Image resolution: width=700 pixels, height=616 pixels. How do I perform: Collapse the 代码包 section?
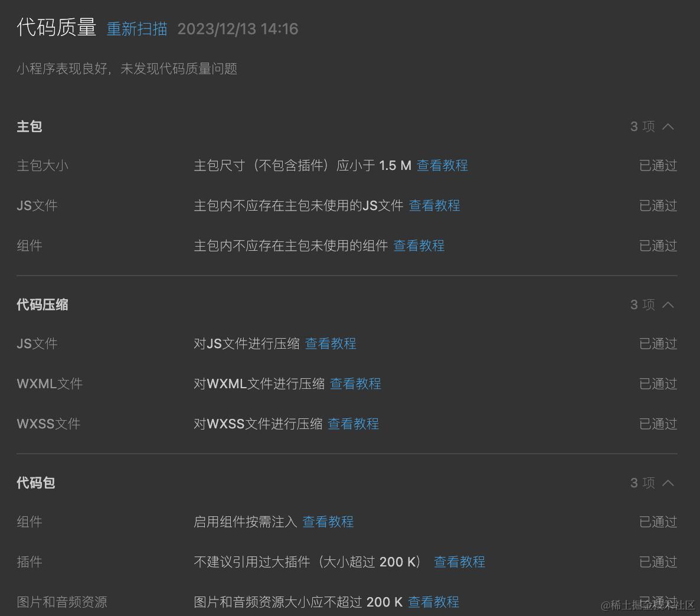[x=668, y=483]
